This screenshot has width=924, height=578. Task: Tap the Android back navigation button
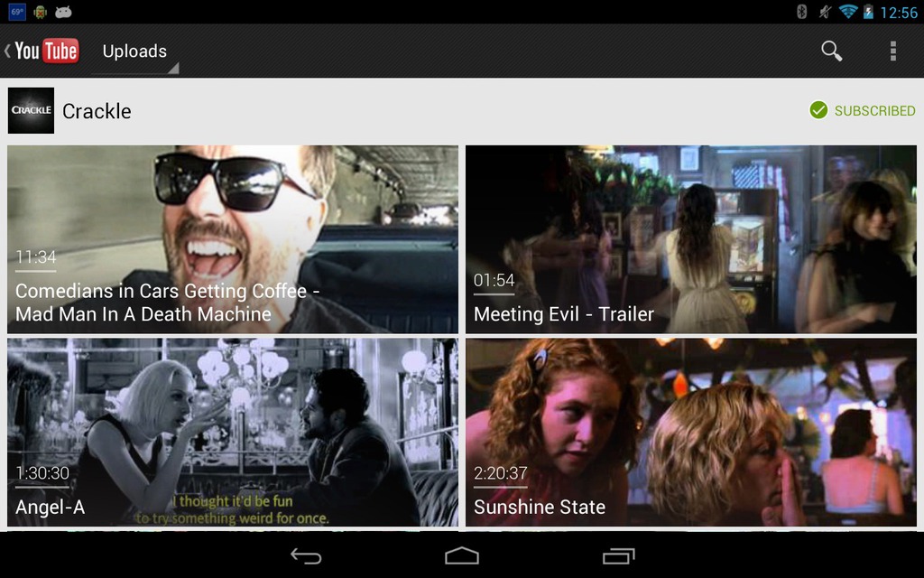[x=306, y=555]
